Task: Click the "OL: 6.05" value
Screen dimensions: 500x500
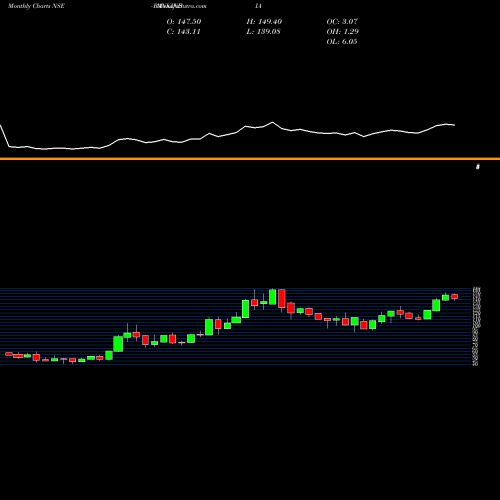Action: (x=342, y=42)
